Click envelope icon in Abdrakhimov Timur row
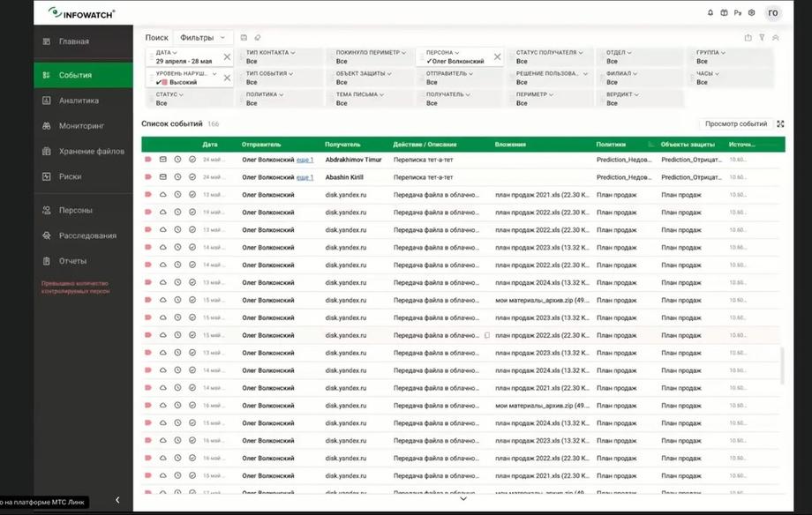Image resolution: width=812 pixels, height=515 pixels. (162, 160)
